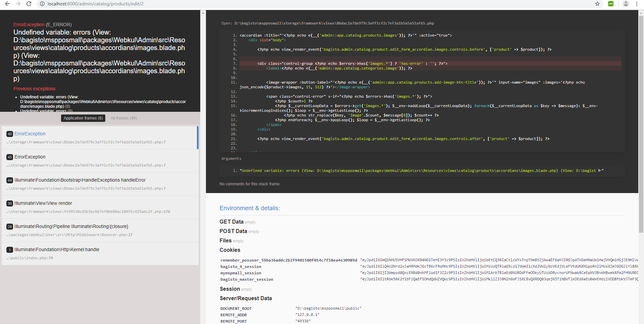644x324 pixels.
Task: Click the first previous exception entry
Action: coord(103,102)
